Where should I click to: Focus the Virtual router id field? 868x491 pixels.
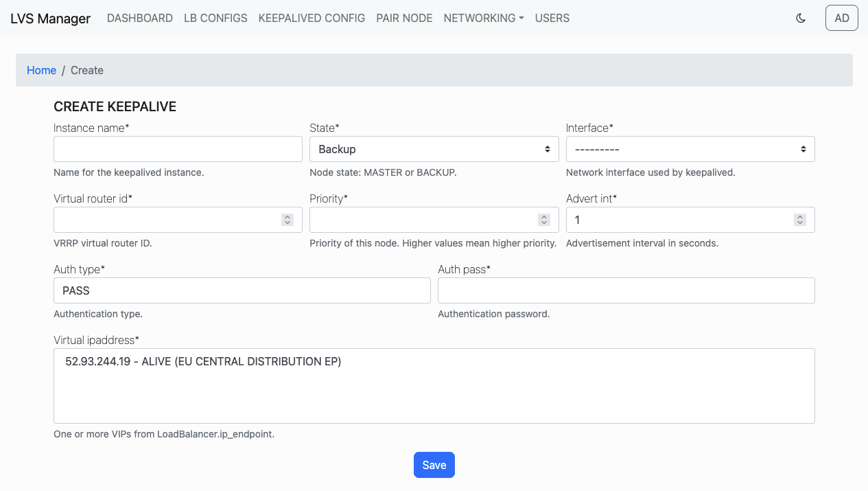tap(178, 220)
